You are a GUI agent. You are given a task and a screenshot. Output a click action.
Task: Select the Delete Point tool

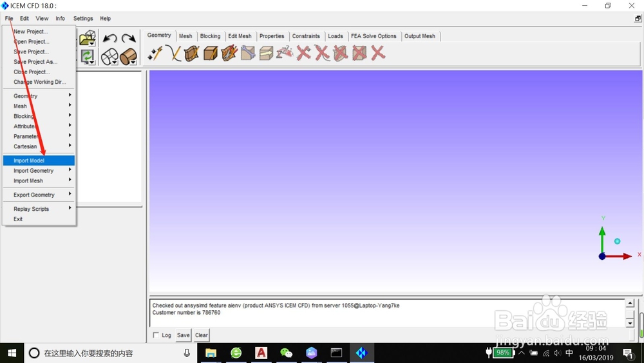click(x=303, y=54)
